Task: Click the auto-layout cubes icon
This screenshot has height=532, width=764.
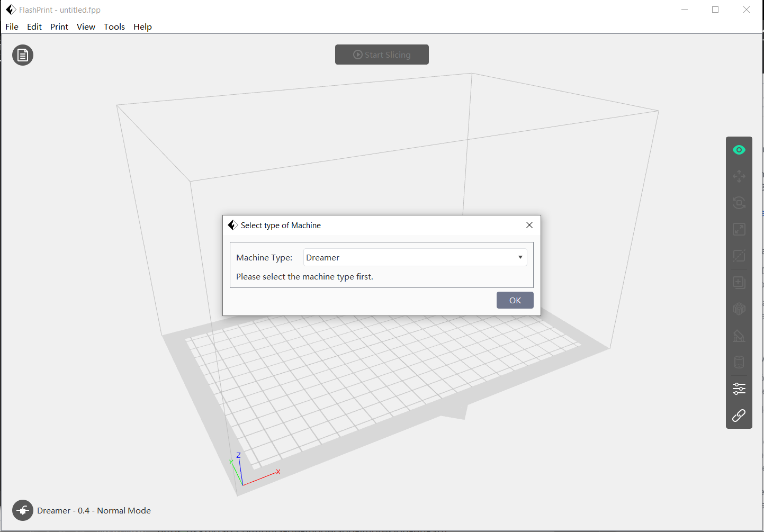Action: click(x=739, y=309)
